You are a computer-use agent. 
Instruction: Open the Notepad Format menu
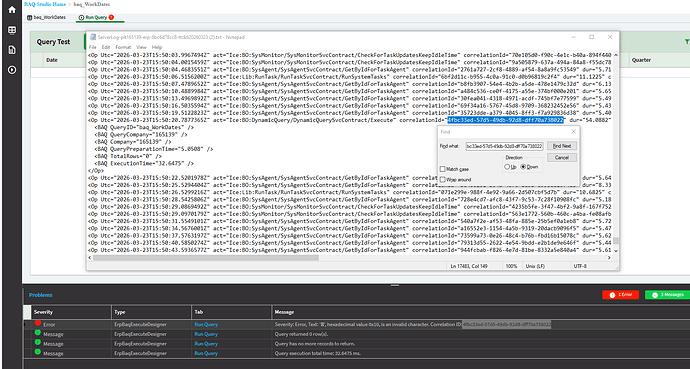coord(123,47)
